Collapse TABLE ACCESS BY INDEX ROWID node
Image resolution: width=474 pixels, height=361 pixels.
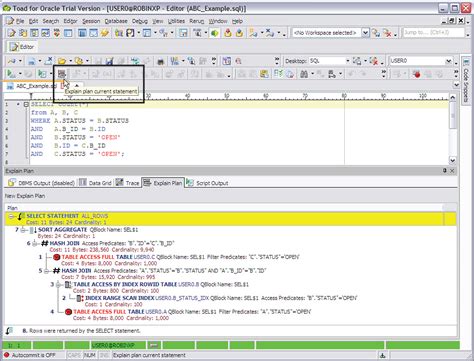pos(58,285)
